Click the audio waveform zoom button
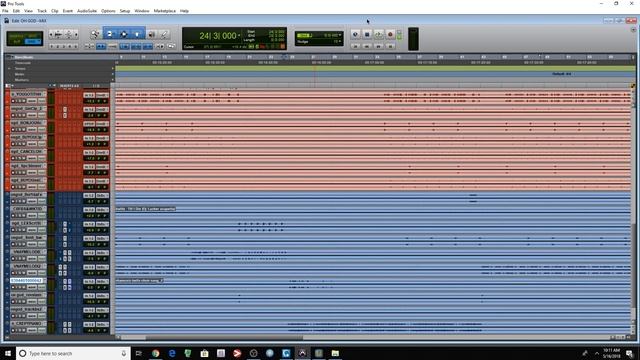Image resolution: width=640 pixels, height=360 pixels. point(58,35)
